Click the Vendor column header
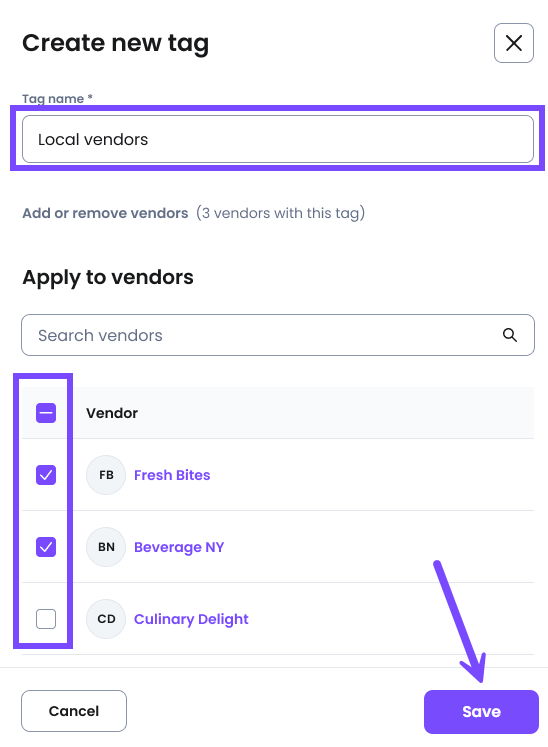 tap(112, 413)
